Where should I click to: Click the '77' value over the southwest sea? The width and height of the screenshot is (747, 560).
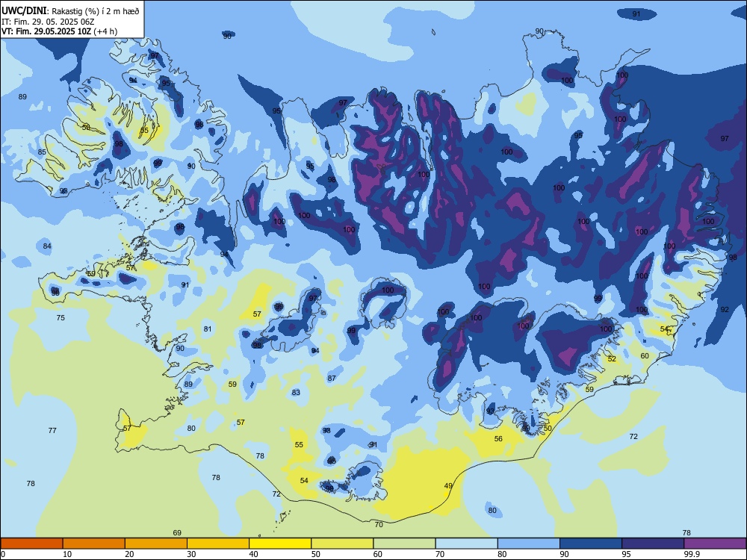52,431
